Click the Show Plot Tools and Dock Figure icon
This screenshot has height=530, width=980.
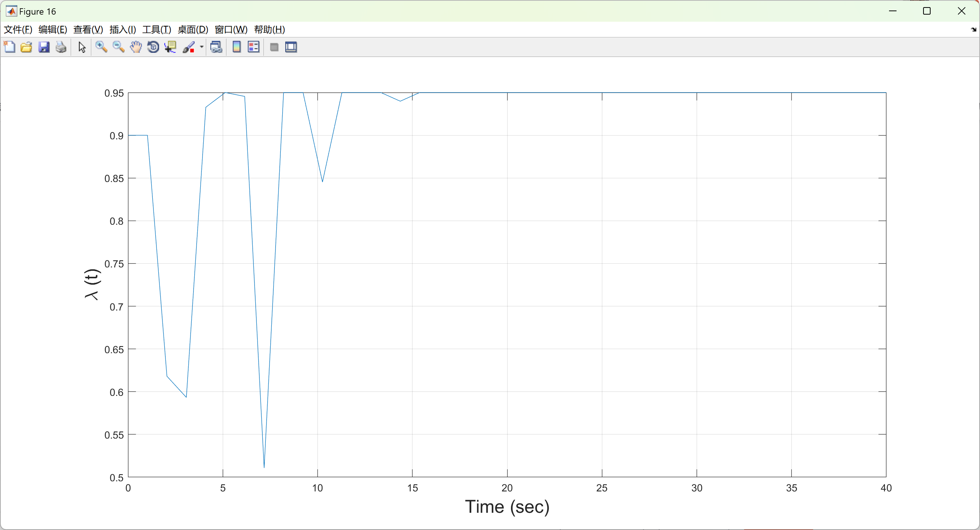(291, 47)
